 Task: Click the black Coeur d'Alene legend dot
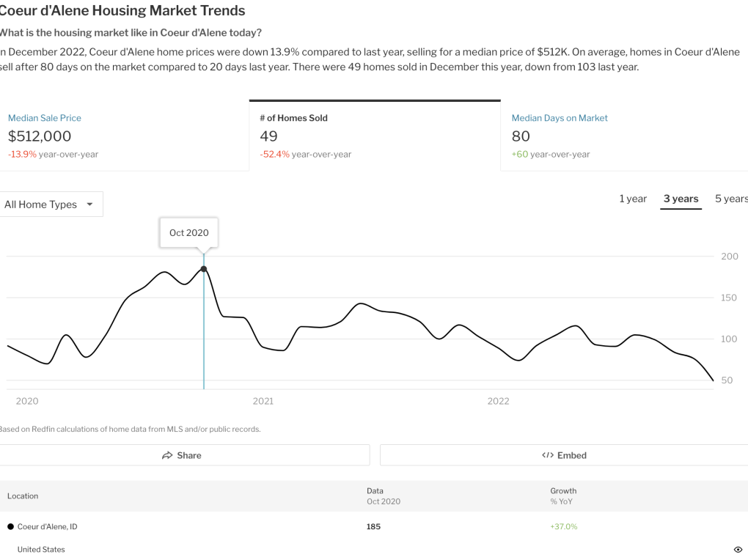tap(10, 526)
